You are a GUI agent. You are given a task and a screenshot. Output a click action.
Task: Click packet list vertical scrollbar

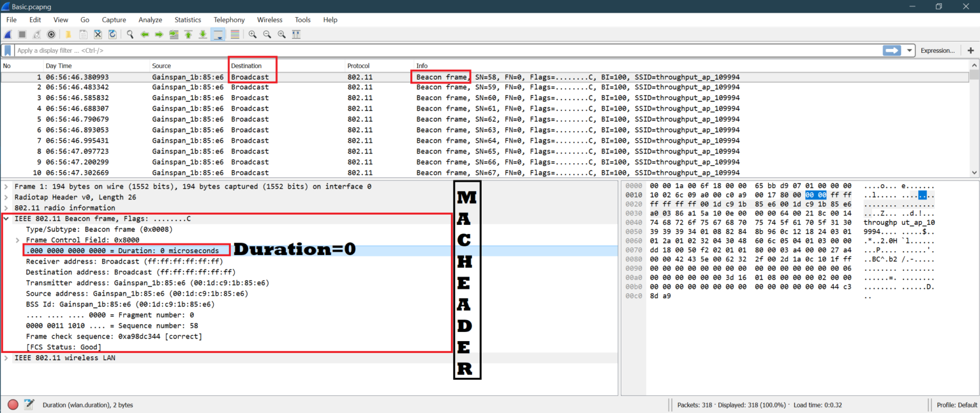tap(974, 121)
